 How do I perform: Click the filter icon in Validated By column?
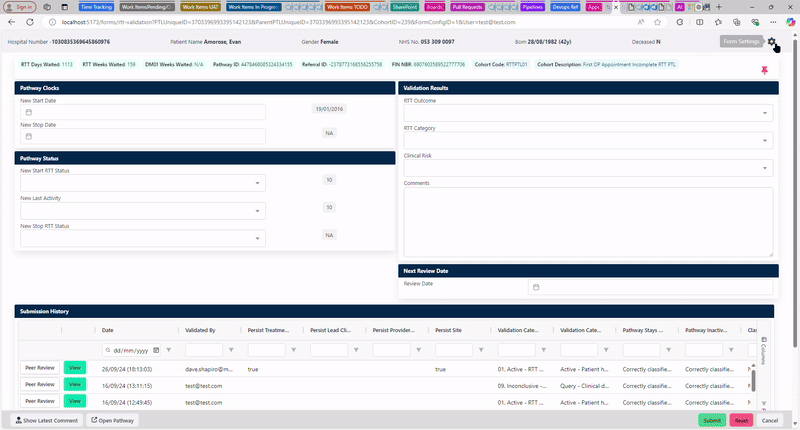point(232,350)
